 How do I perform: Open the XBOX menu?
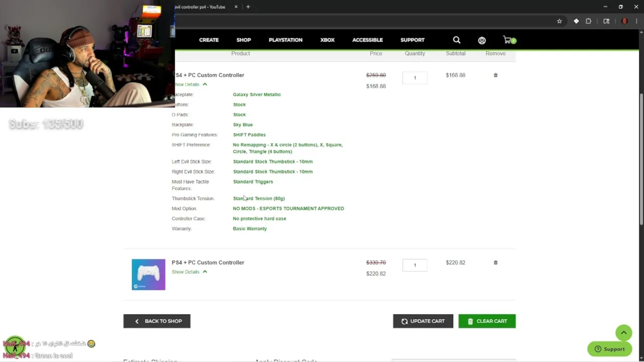coord(328,40)
